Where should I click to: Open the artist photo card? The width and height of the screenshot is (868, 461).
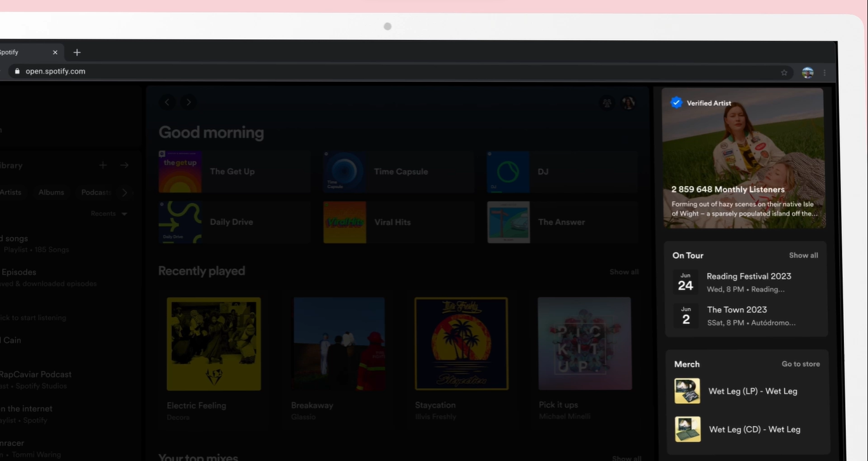[x=743, y=158]
